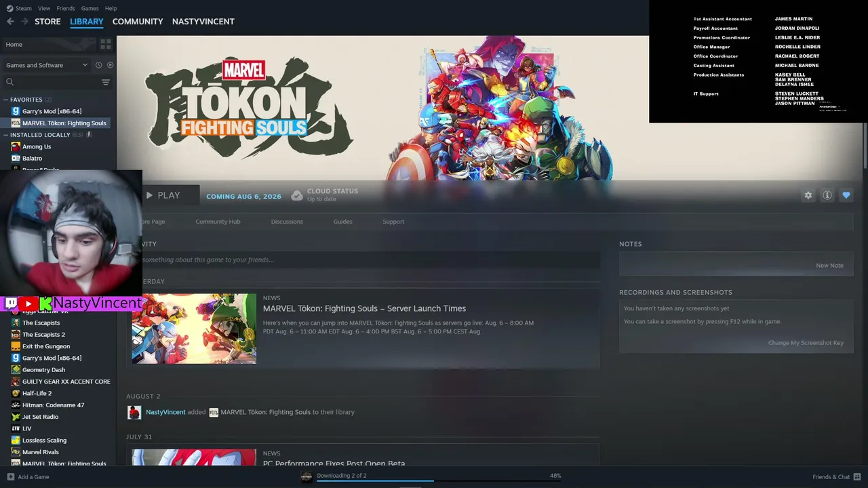
Task: Click the Marvel Rivals game icon
Action: click(16, 452)
